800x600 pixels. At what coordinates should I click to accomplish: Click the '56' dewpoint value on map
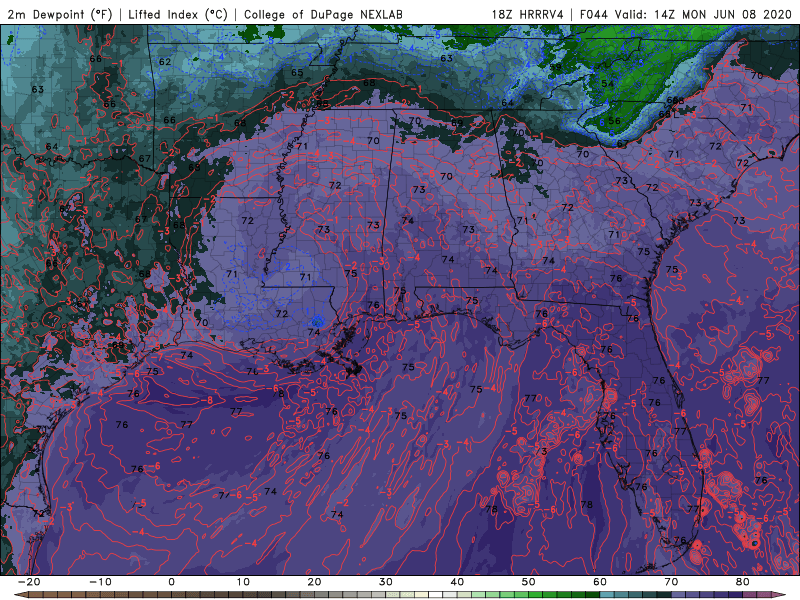pyautogui.click(x=614, y=121)
